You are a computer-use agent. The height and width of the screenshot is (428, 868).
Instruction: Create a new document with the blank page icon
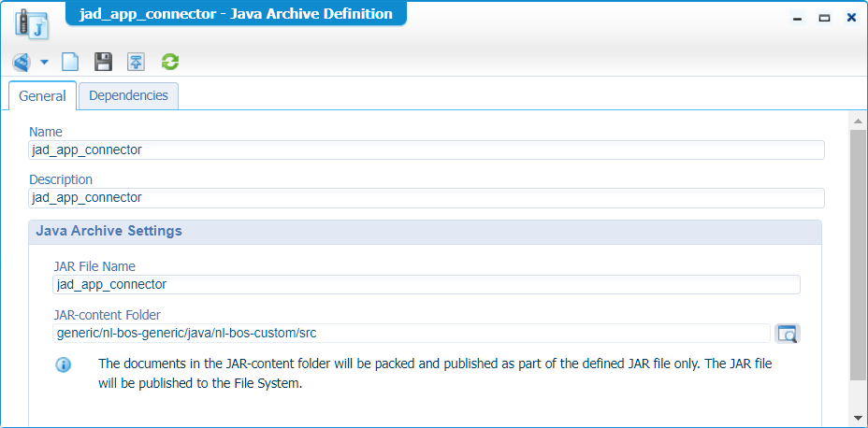pyautogui.click(x=70, y=63)
